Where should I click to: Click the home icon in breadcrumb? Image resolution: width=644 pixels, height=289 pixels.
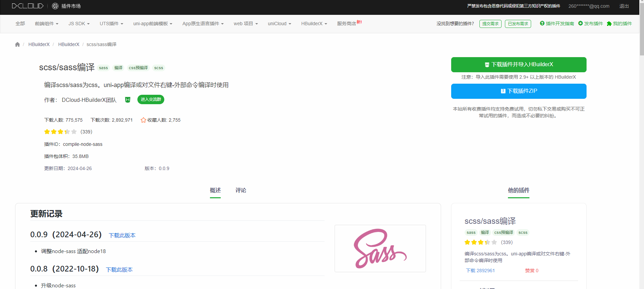17,44
